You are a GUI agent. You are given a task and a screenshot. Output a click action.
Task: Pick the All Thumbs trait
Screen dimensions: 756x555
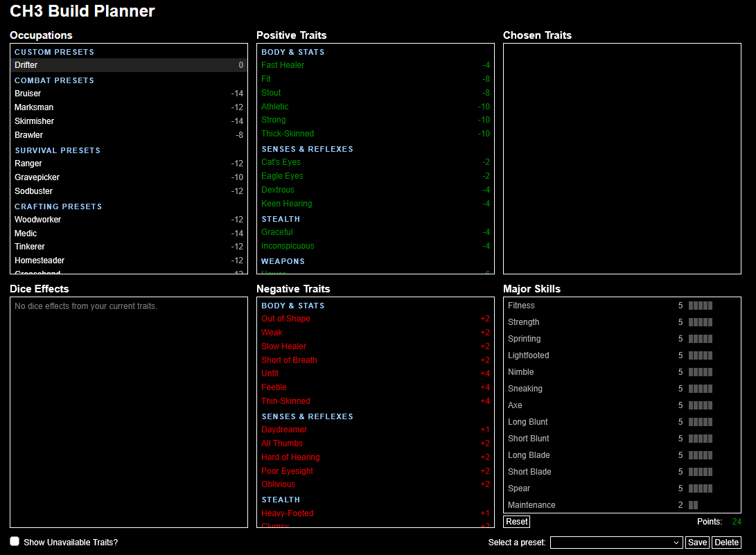tap(376, 443)
